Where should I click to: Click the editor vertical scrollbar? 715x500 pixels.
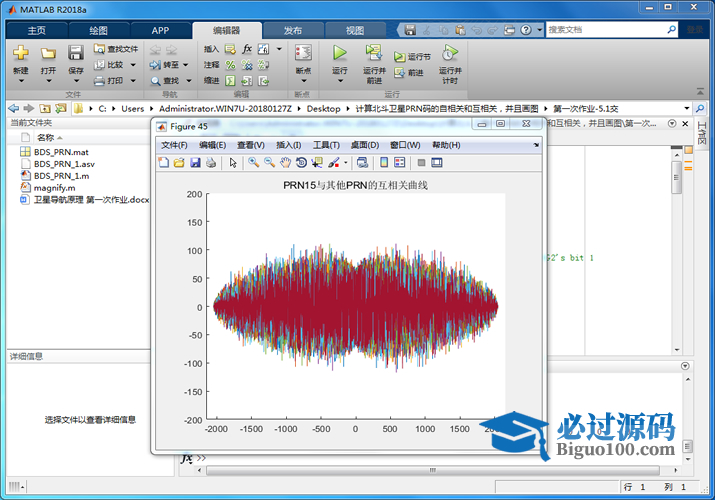[677, 178]
